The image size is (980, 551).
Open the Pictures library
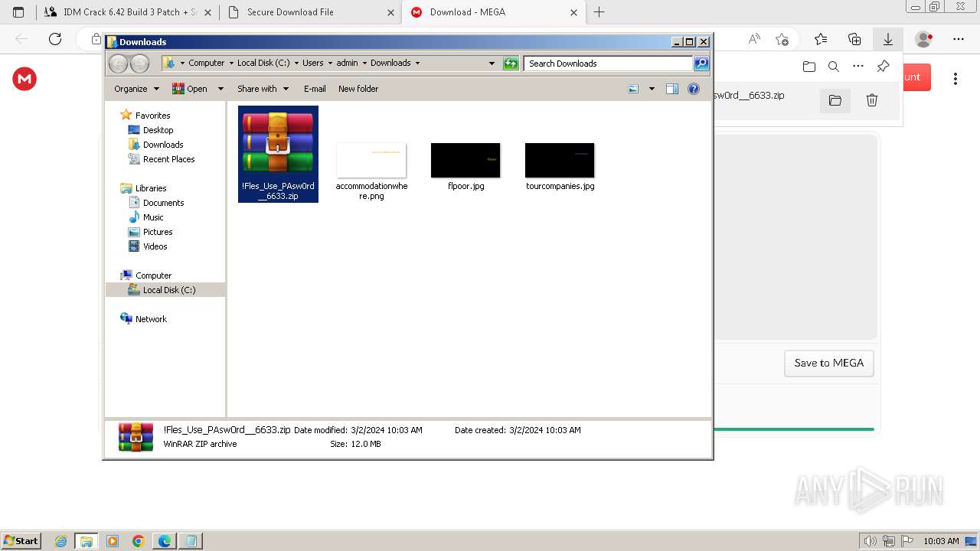click(158, 232)
